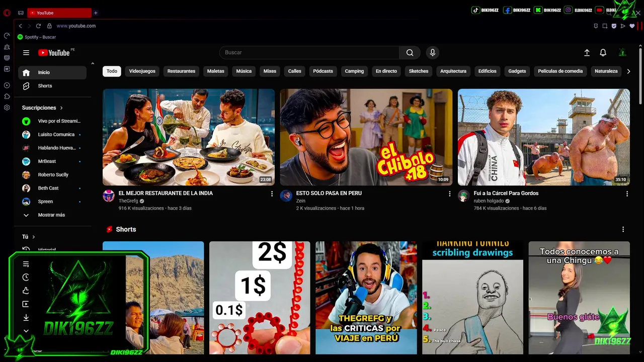Reload the YouTube page
644x362 pixels.
click(x=38, y=26)
